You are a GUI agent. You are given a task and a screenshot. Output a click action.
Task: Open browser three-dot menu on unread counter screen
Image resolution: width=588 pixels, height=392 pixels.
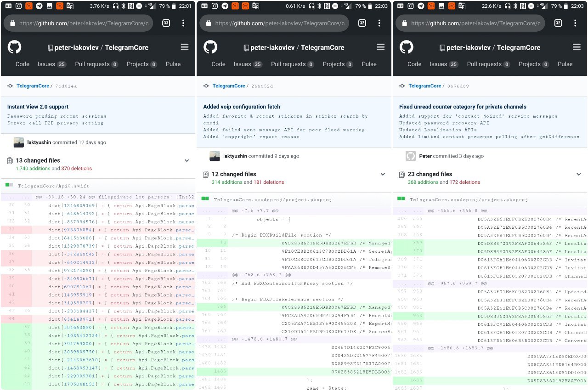(x=575, y=23)
